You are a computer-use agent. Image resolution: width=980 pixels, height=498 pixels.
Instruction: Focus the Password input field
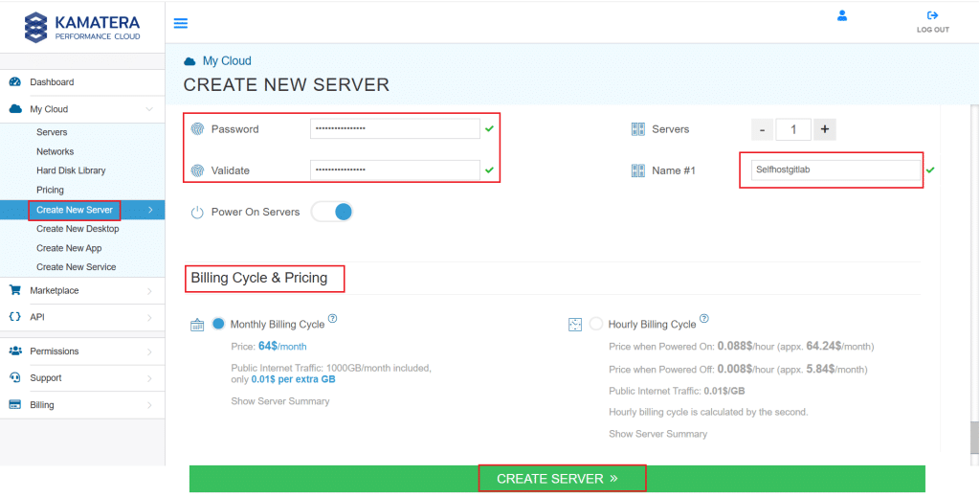395,129
